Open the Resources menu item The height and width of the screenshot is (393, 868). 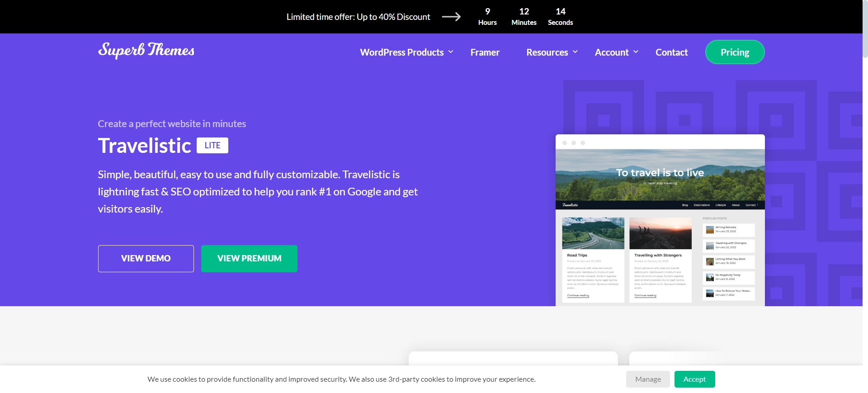[x=547, y=52]
